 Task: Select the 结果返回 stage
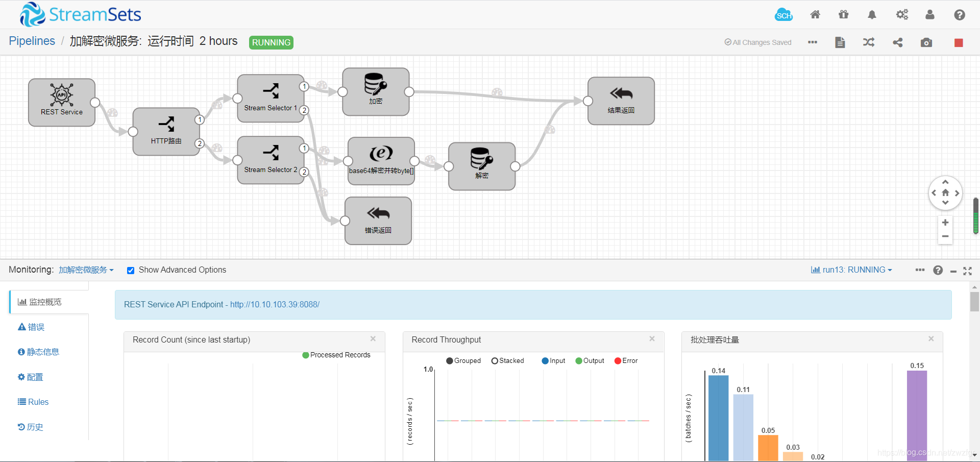[621, 101]
